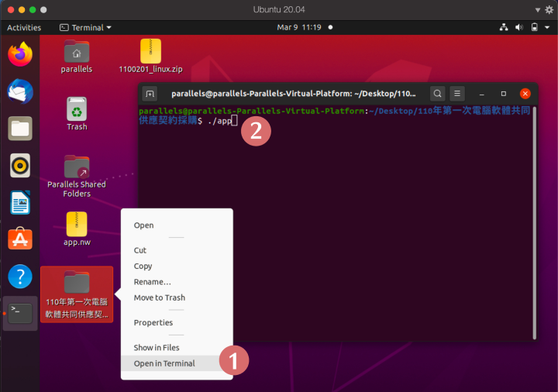This screenshot has width=558, height=392.
Task: Choose Rename… in the context menu
Action: [177, 282]
